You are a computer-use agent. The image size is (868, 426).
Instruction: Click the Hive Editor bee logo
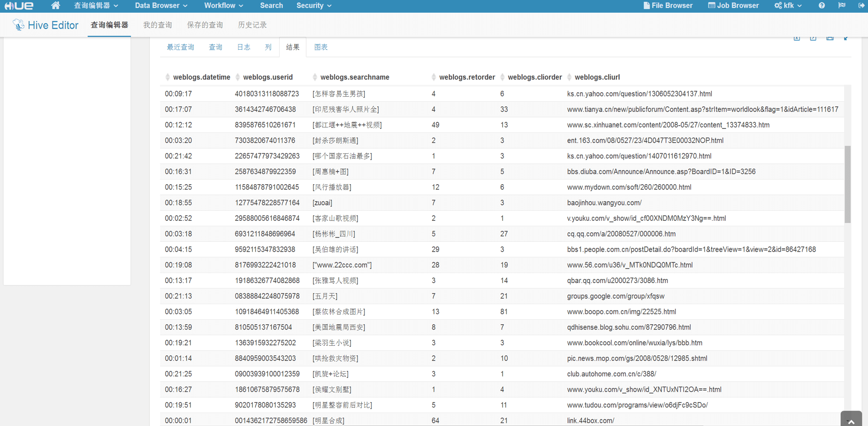(x=18, y=25)
